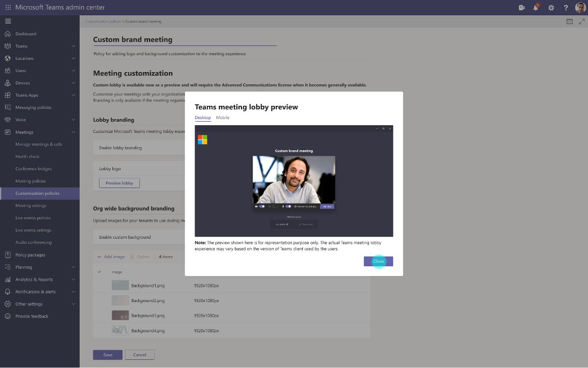Select Customization policies in sidebar
Image resolution: width=588 pixels, height=368 pixels.
click(x=40, y=193)
